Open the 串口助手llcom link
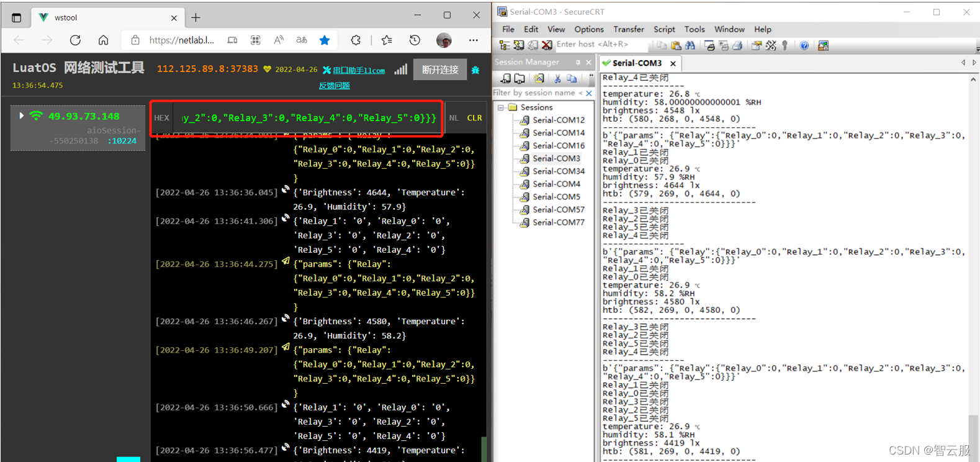980x462 pixels. point(359,70)
